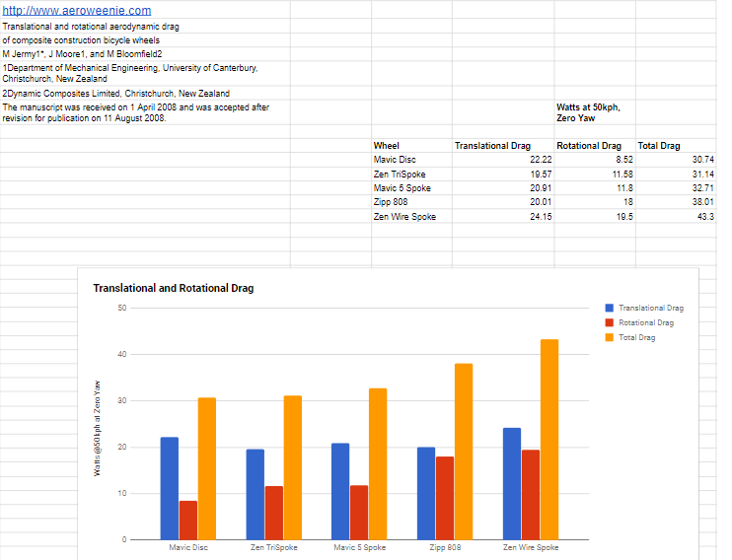
Task: Select 'of composite construction bicycle wheels' cell
Action: pos(145,40)
